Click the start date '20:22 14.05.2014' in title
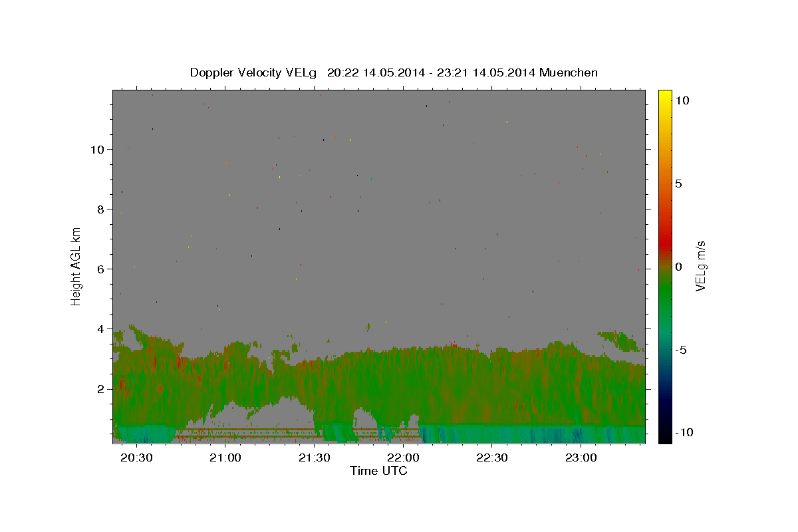This screenshot has width=798, height=532. point(374,72)
